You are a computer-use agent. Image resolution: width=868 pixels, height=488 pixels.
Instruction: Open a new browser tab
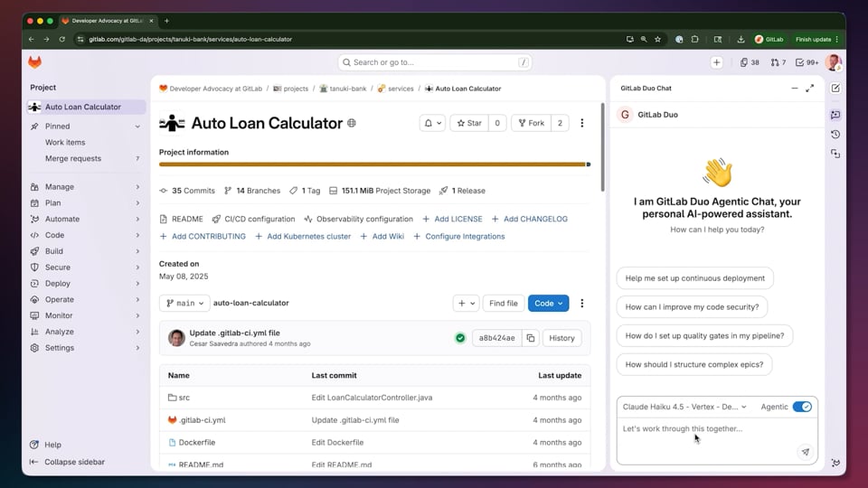pos(166,21)
